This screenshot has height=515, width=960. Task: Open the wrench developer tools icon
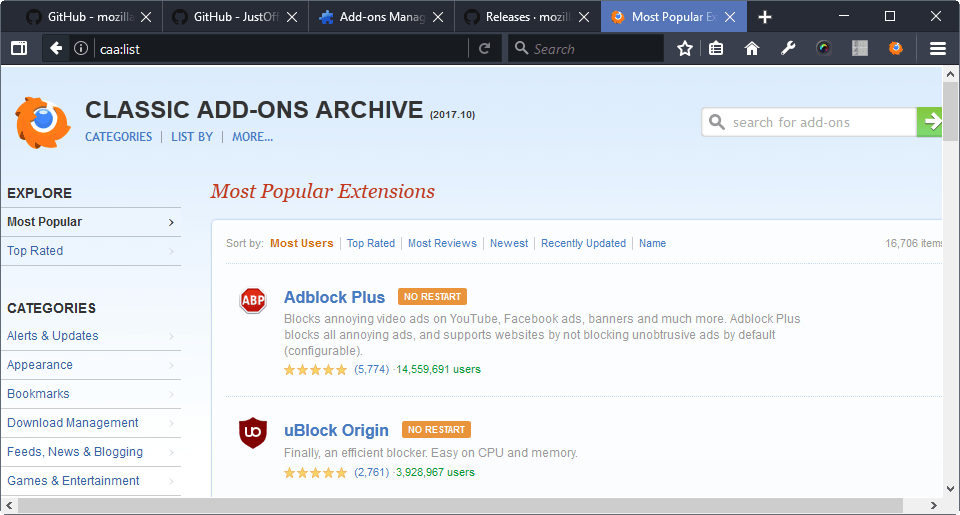pyautogui.click(x=788, y=48)
